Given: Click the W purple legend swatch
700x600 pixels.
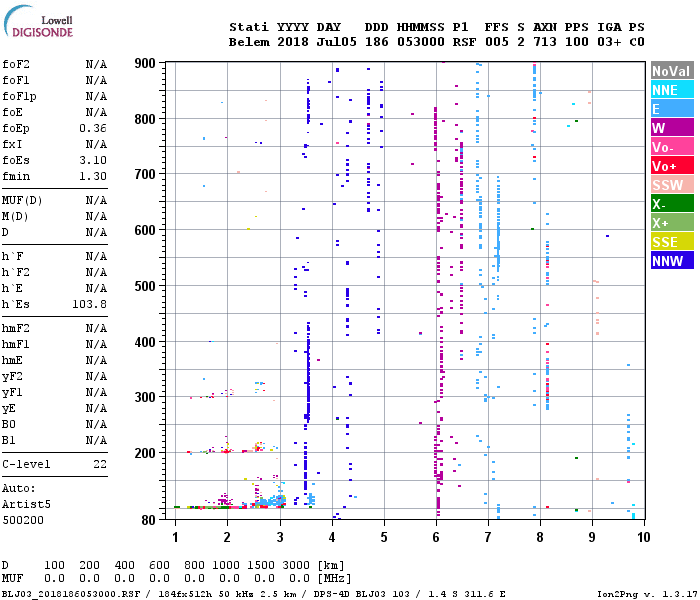Looking at the screenshot, I should (672, 127).
